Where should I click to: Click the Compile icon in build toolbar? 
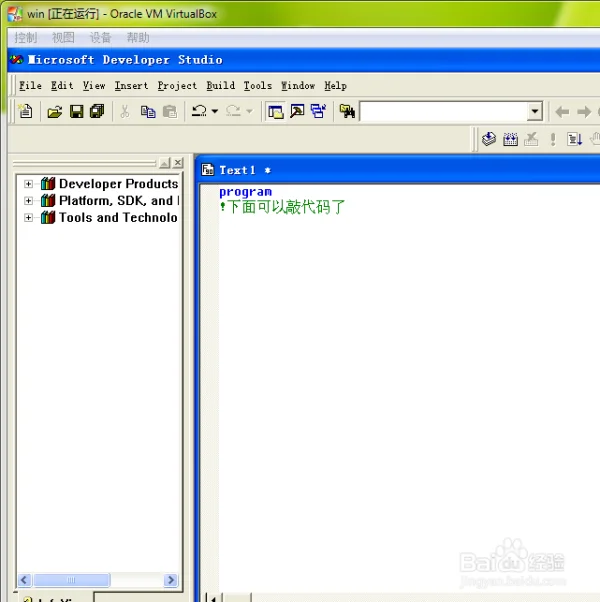(x=489, y=139)
